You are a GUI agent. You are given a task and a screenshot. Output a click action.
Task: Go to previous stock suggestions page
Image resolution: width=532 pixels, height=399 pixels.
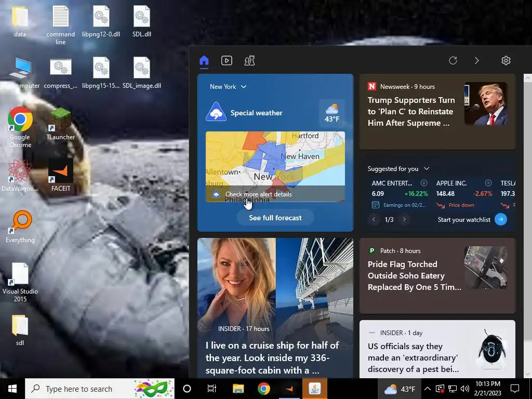pos(374,220)
